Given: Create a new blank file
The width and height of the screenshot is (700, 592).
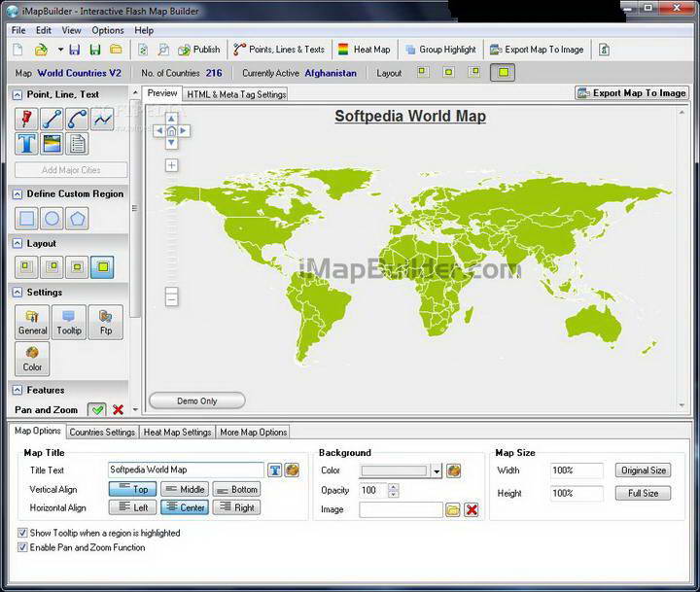Looking at the screenshot, I should click(17, 50).
